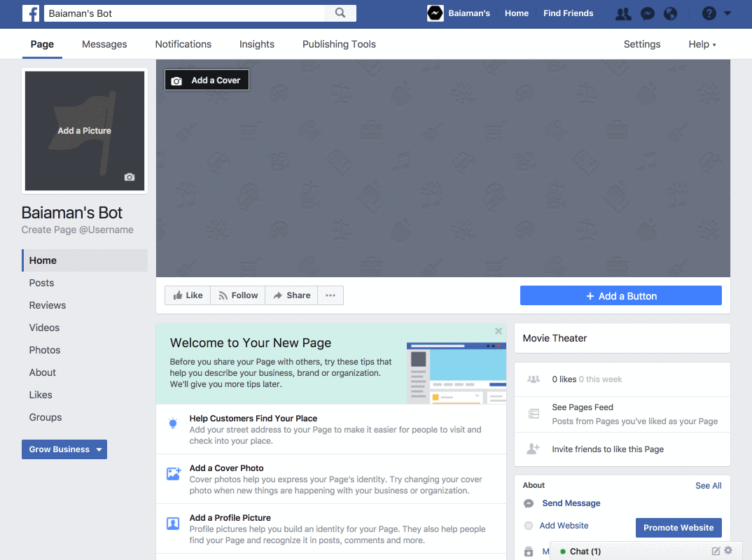Screen dimensions: 752x560
Task: Select About in left sidebar
Action: 42,372
